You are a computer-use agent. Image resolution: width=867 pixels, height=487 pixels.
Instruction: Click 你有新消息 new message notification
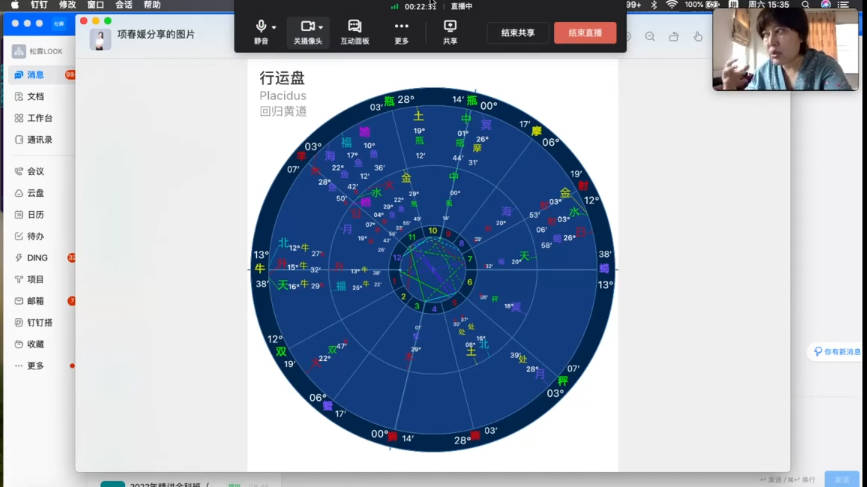pyautogui.click(x=836, y=352)
